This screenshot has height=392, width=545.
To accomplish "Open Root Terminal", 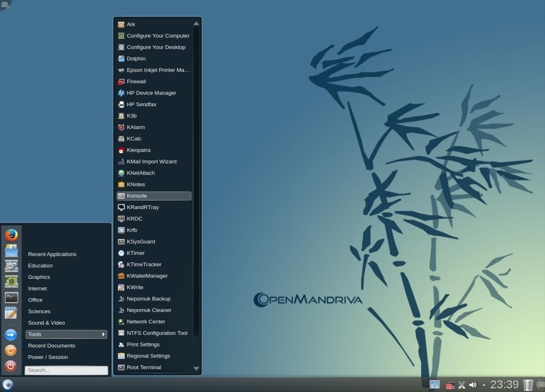I will tap(154, 367).
